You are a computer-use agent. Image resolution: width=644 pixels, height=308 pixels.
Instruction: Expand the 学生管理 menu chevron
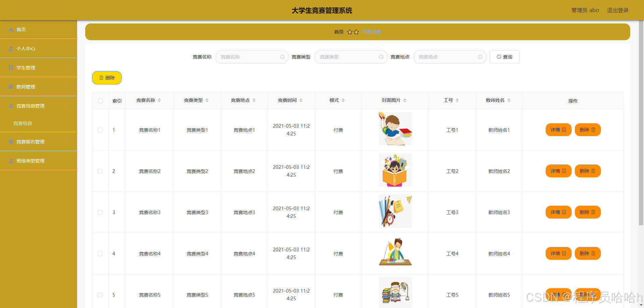pyautogui.click(x=68, y=68)
